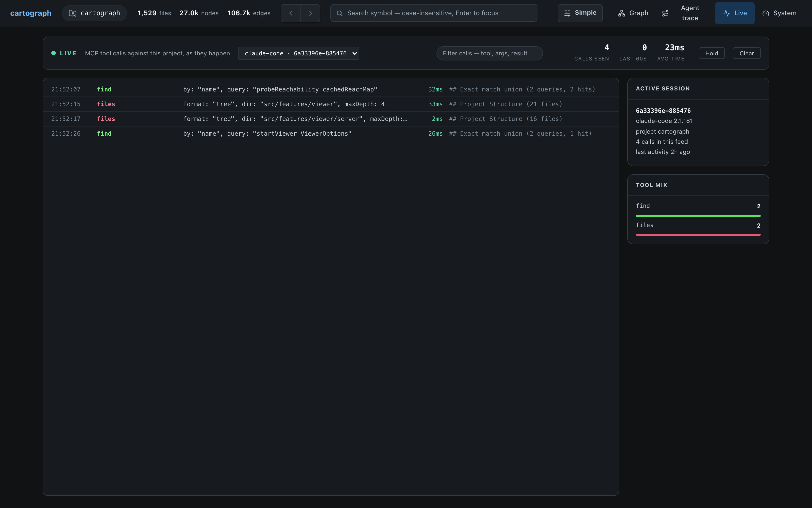Go forward with the right chevron
The height and width of the screenshot is (508, 812).
tap(310, 13)
